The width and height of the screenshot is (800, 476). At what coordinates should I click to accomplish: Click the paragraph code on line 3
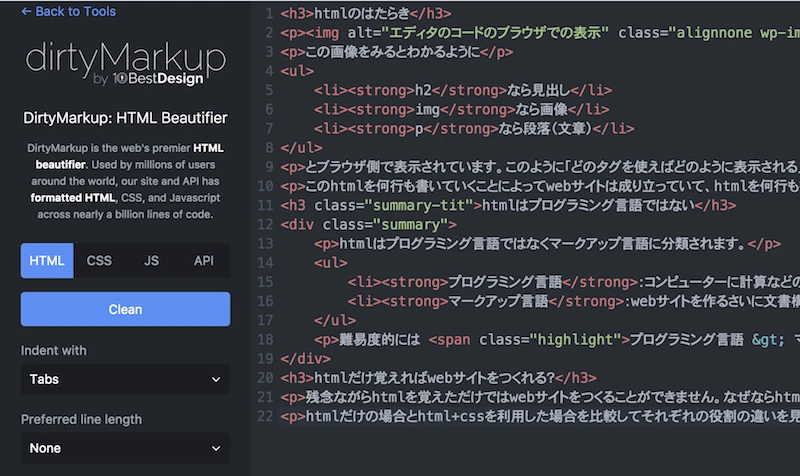pos(396,52)
